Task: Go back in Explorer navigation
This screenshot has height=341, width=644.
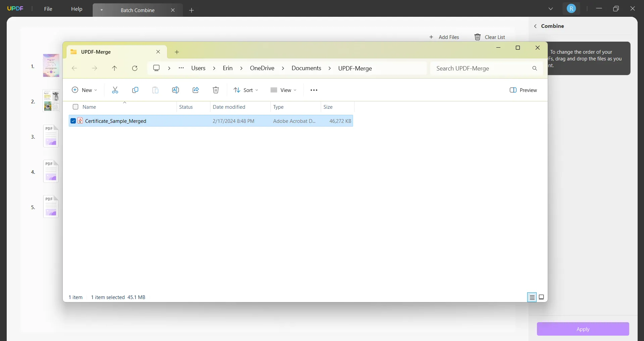Action: 75,68
